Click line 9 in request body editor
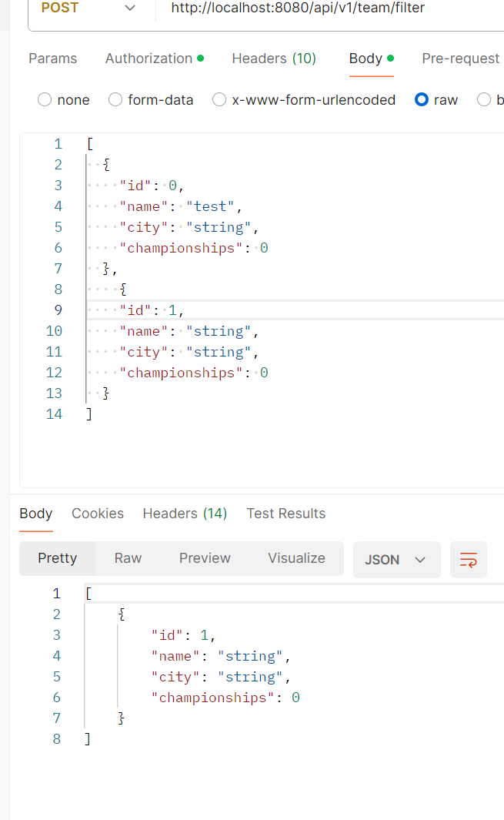This screenshot has width=504, height=820. click(295, 310)
